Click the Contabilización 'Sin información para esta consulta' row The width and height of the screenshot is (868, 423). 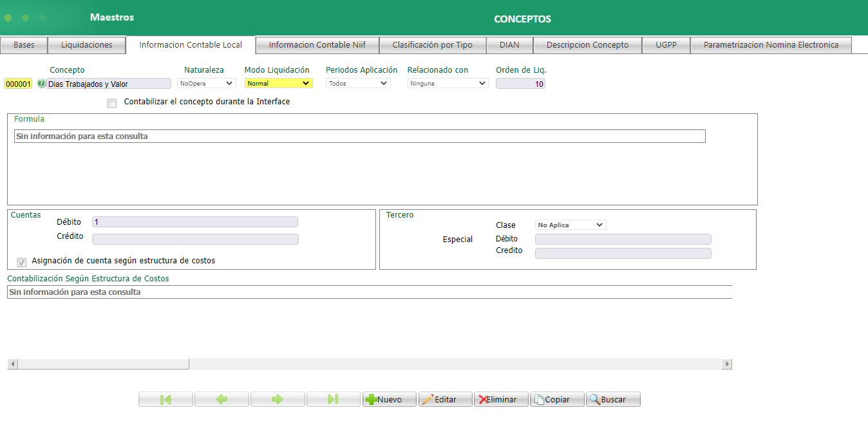point(370,292)
